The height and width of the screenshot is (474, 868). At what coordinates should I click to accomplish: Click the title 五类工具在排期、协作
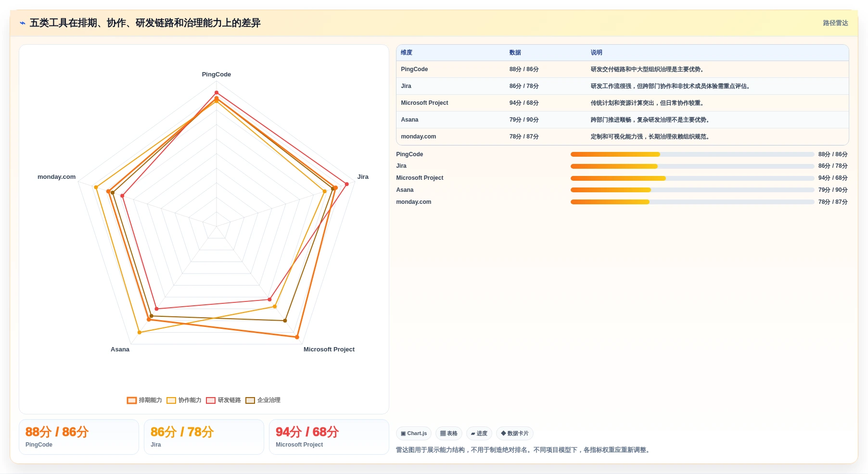pos(145,23)
